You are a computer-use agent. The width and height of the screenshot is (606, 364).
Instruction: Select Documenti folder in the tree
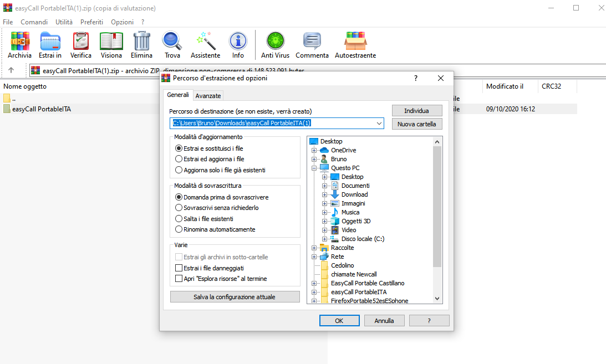tap(355, 186)
